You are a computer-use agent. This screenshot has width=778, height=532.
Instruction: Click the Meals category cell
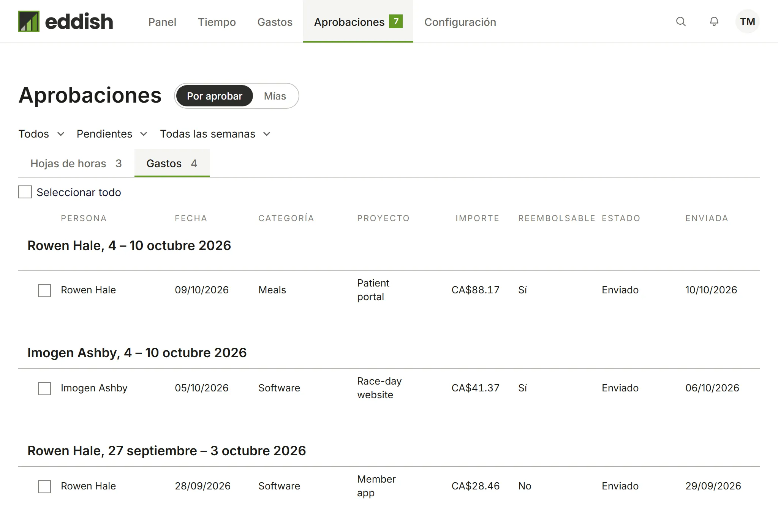coord(272,290)
